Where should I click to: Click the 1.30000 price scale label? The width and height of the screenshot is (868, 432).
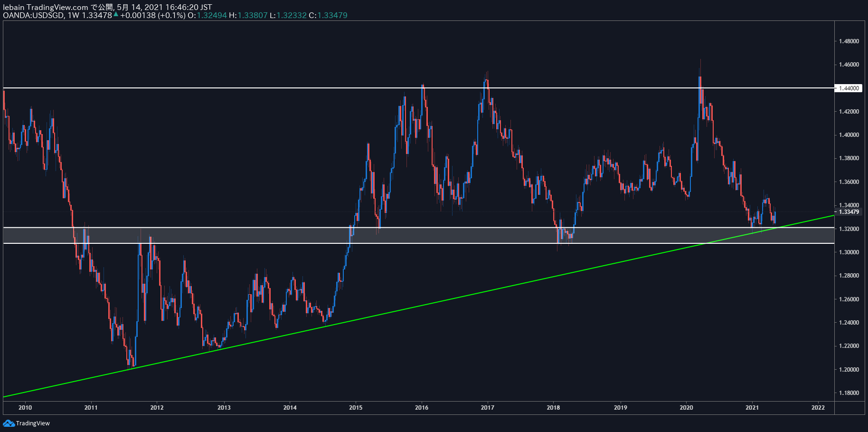[849, 252]
